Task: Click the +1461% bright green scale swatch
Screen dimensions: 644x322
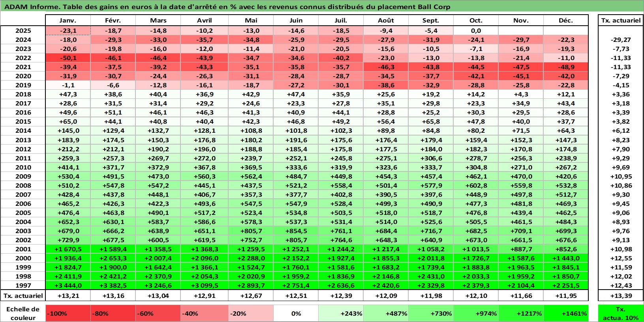Action: (x=566, y=313)
